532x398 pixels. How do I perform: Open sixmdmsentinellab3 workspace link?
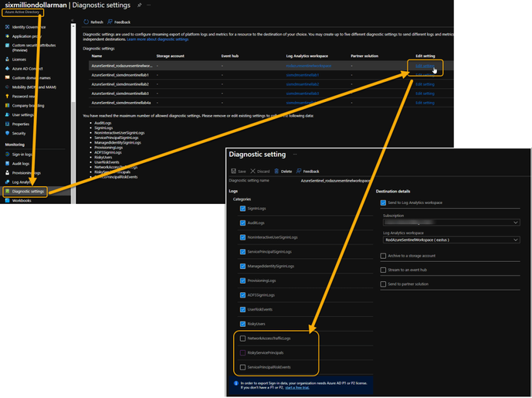tap(303, 94)
